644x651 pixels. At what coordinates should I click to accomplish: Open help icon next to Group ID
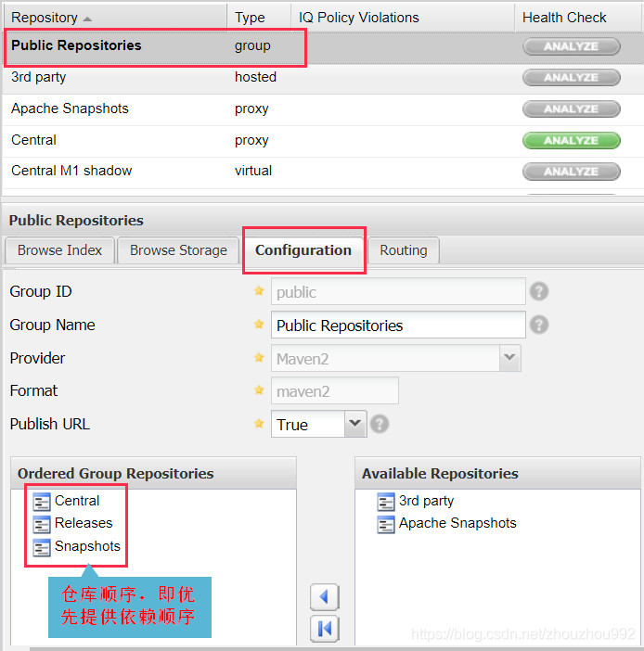[539, 291]
